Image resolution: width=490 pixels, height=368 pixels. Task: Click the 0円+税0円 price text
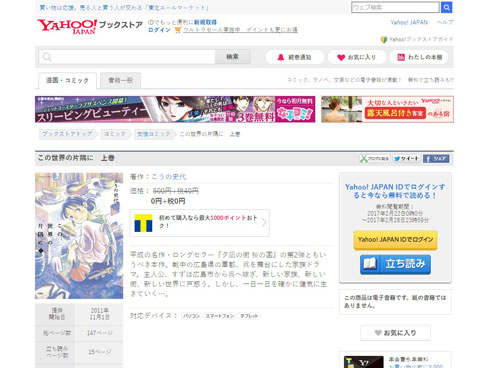(x=168, y=201)
